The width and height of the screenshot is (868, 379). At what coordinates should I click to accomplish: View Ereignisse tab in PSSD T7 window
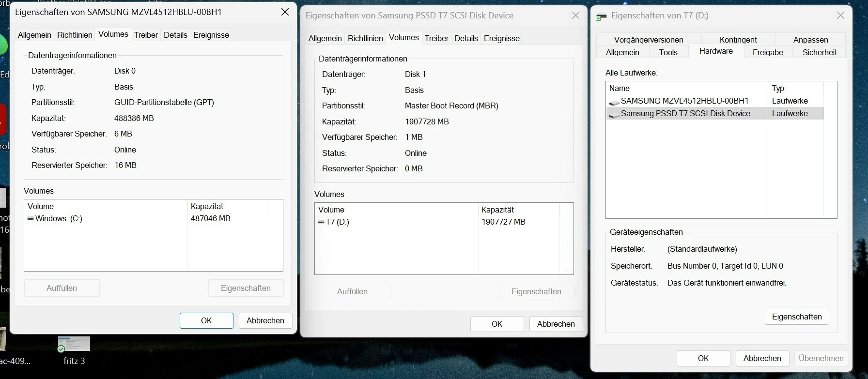(x=502, y=38)
